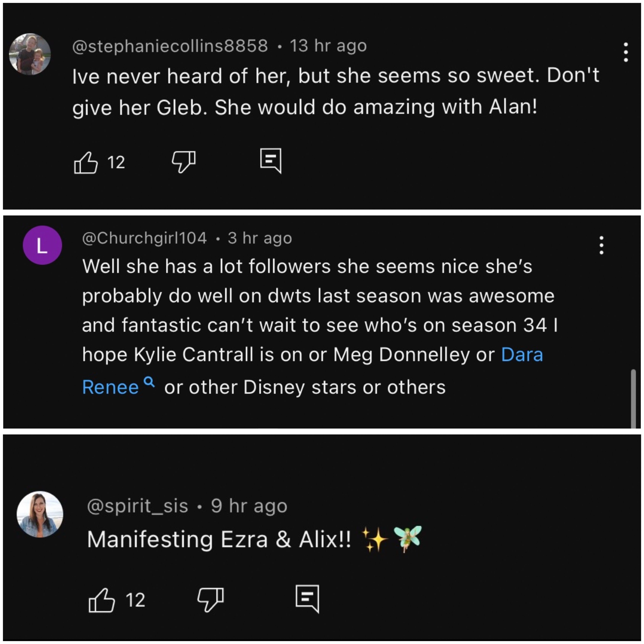
Task: Reply to stephaniecollins8858's comment
Action: [x=271, y=161]
